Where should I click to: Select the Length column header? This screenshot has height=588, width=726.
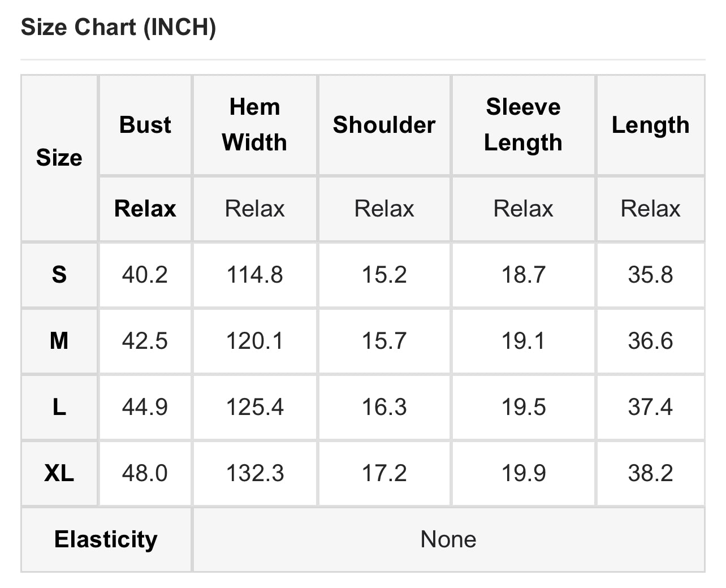pyautogui.click(x=650, y=125)
